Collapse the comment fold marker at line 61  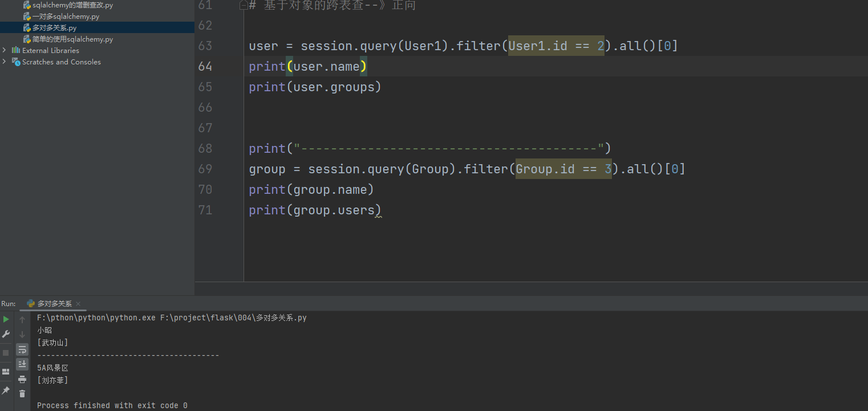pyautogui.click(x=244, y=5)
